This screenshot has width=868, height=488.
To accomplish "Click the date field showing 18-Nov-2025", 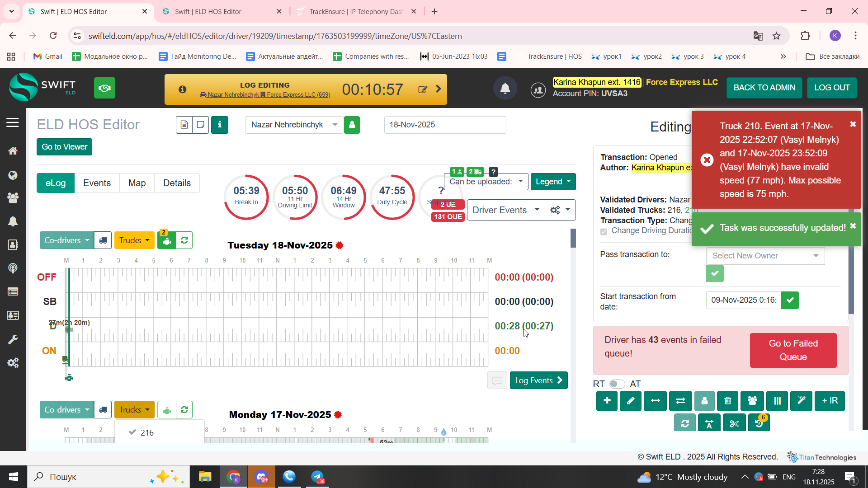I will pos(444,125).
